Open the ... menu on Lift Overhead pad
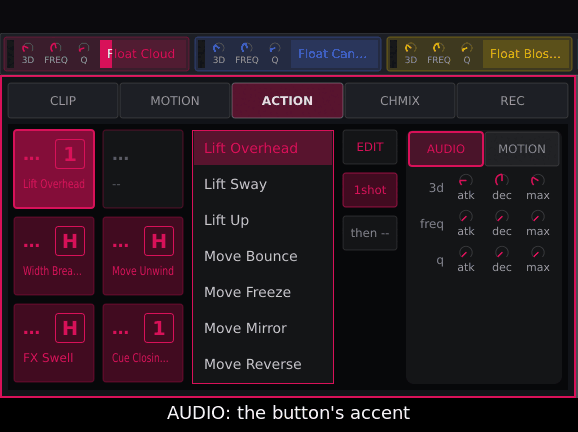This screenshot has height=432, width=578. click(31, 158)
